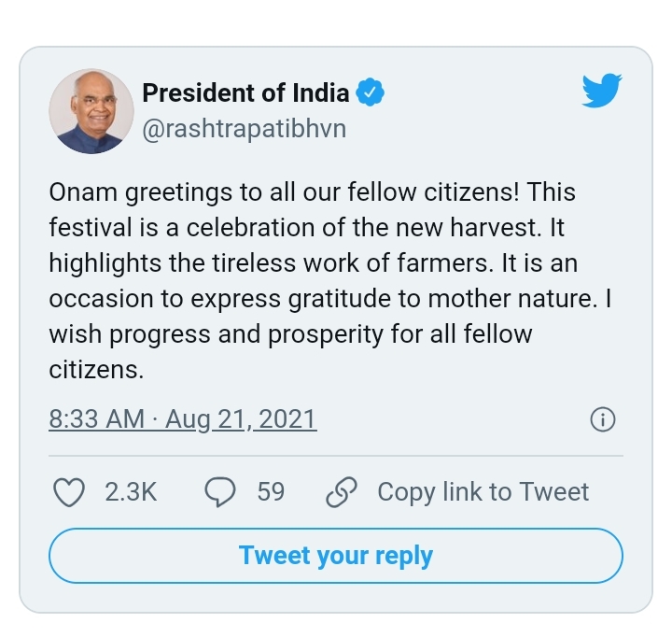Image resolution: width=672 pixels, height=637 pixels.
Task: Click the word citizens ending the tweet
Action: [96, 370]
